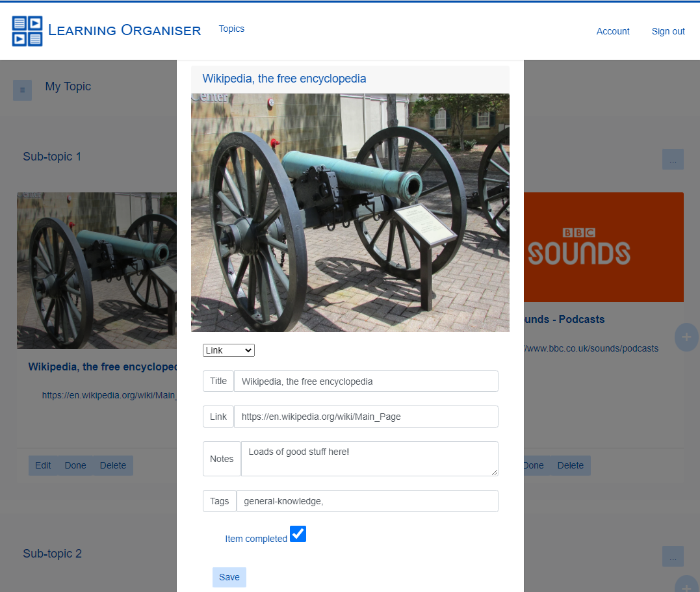Click the Tags field with general-knowledge
Viewport: 700px width, 592px height.
click(x=367, y=501)
